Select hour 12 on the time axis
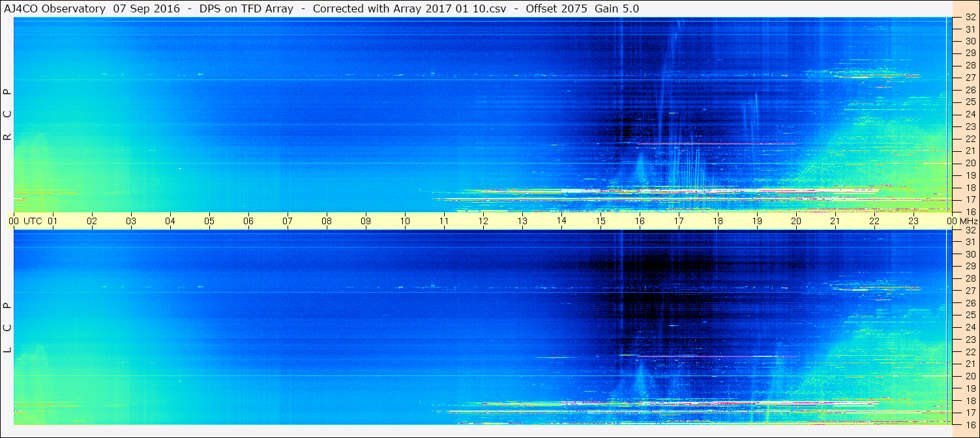Image resolution: width=980 pixels, height=438 pixels. 483,221
